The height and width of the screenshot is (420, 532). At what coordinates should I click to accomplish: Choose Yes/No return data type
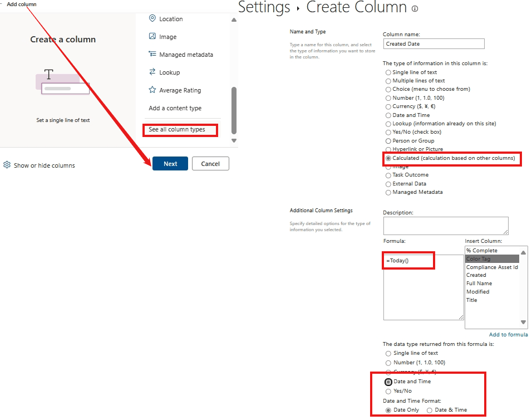pyautogui.click(x=388, y=391)
